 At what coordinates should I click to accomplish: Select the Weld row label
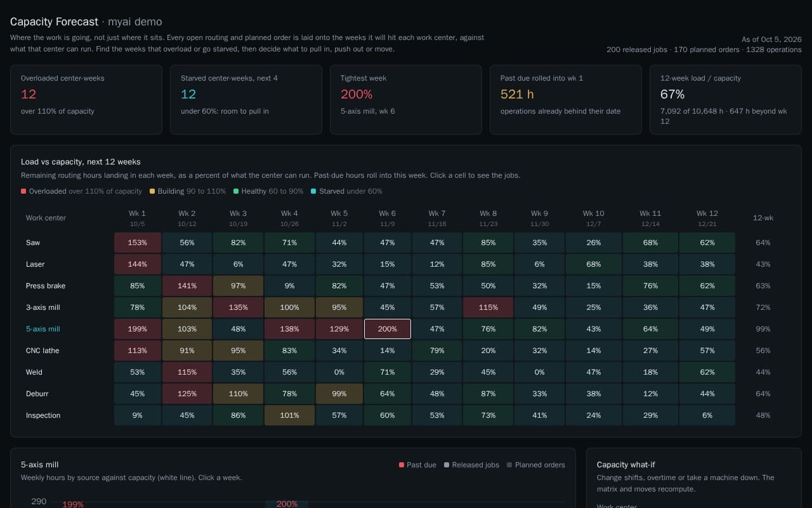point(34,372)
